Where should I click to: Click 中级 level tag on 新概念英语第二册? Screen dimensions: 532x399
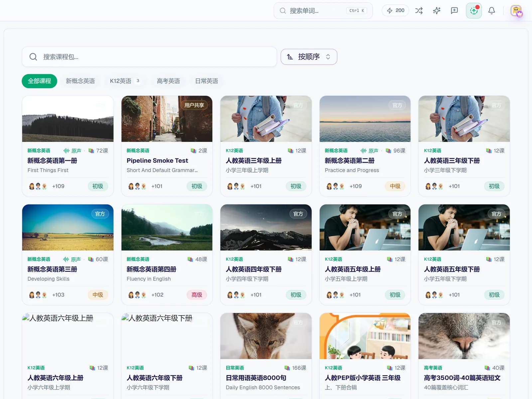[395, 186]
